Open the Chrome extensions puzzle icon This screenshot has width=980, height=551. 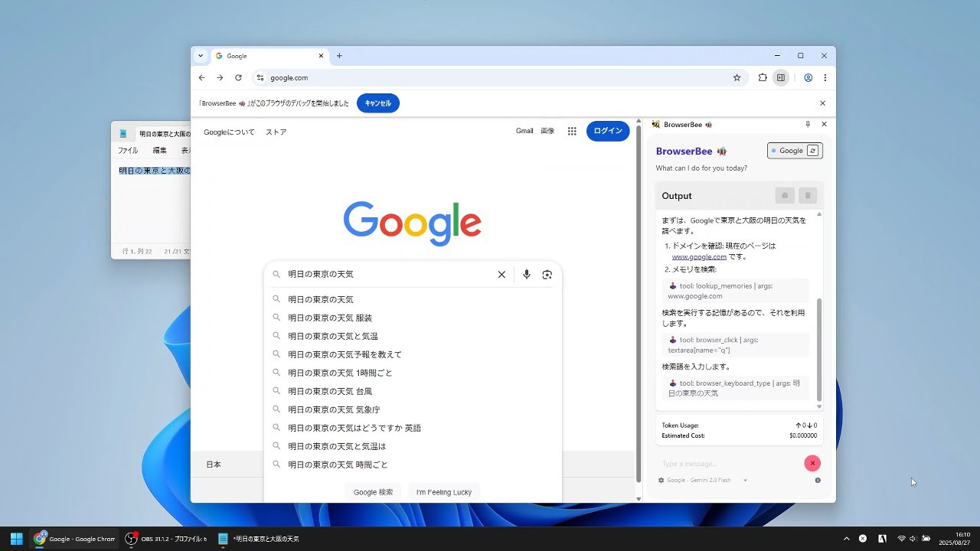763,77
